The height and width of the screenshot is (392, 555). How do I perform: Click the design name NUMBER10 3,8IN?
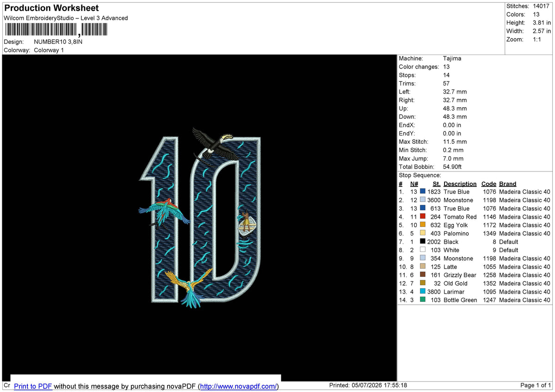point(58,42)
